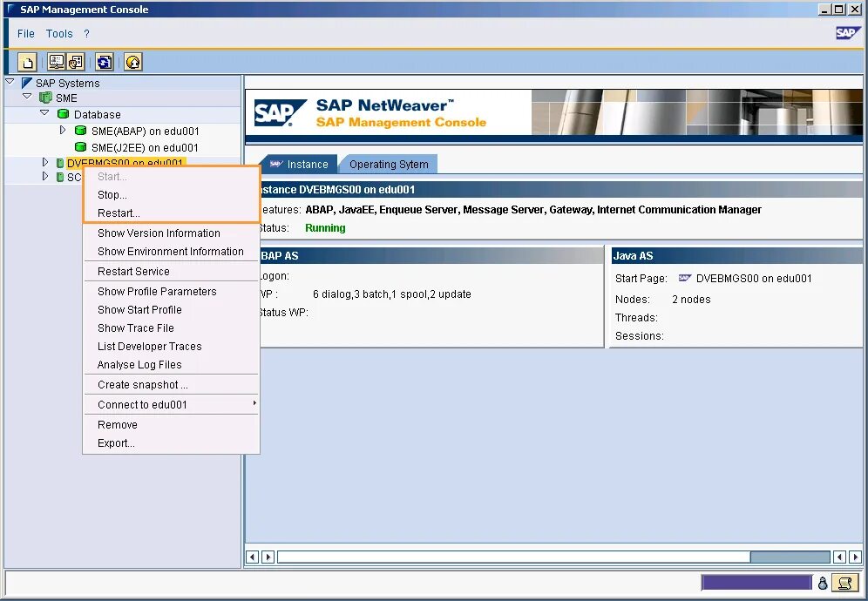Click the SAP icon next to Start Page
Image resolution: width=868 pixels, height=601 pixels.
pos(685,279)
